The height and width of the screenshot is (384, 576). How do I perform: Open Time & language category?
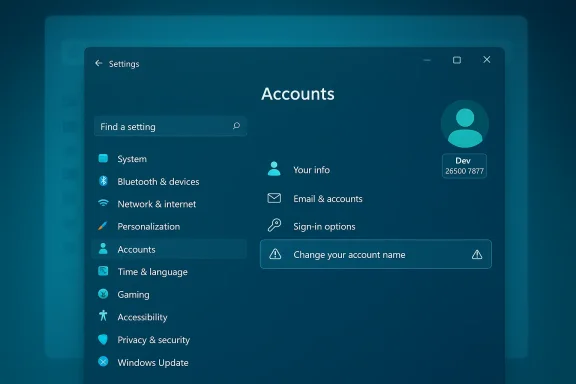point(152,272)
